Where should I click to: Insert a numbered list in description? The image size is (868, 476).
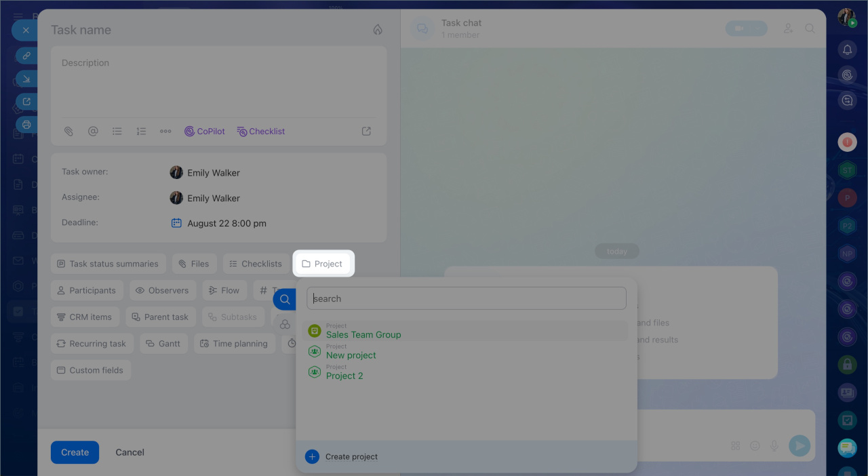tap(141, 132)
